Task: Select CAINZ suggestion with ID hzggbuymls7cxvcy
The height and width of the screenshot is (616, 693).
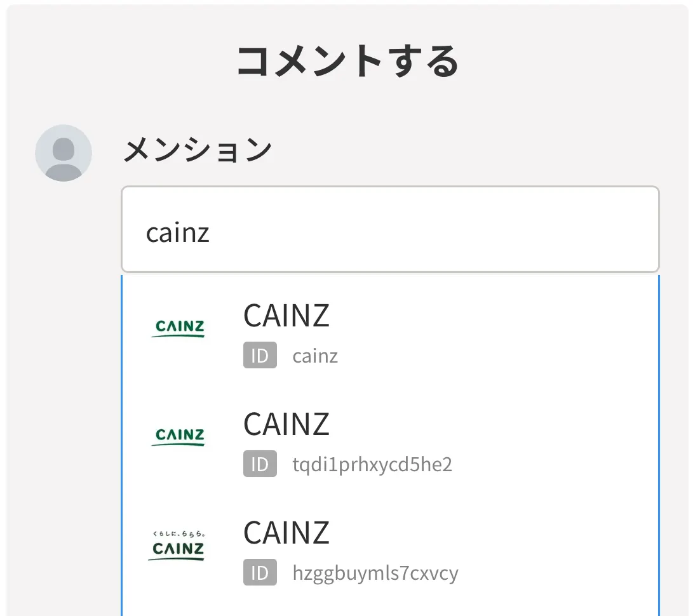Action: pos(390,551)
